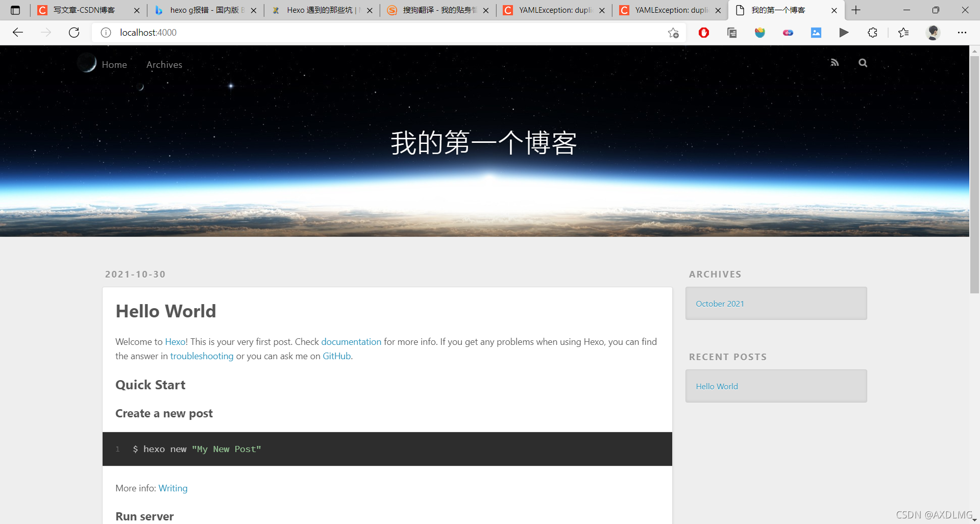
Task: Click the browser profile avatar
Action: pos(933,32)
